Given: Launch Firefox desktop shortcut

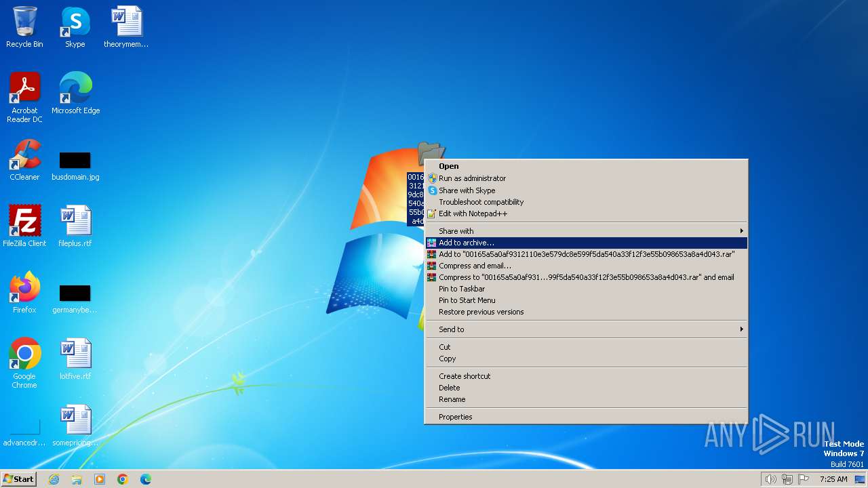Looking at the screenshot, I should 24,292.
